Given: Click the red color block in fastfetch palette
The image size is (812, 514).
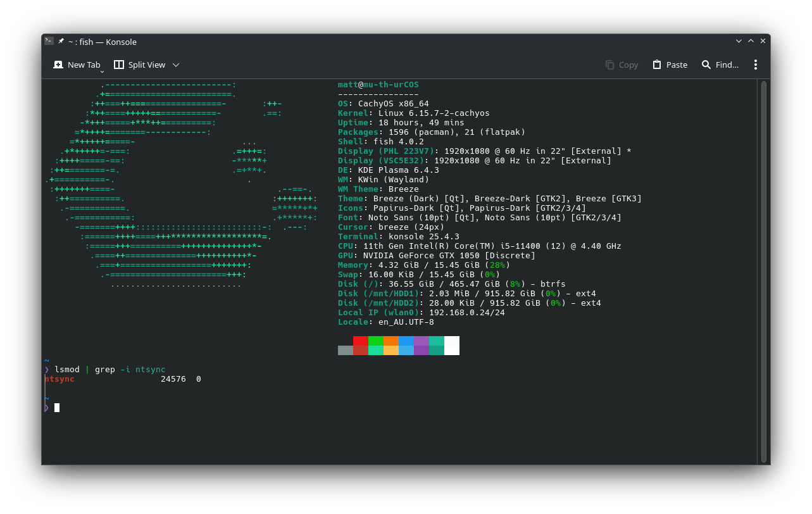Looking at the screenshot, I should (x=360, y=341).
